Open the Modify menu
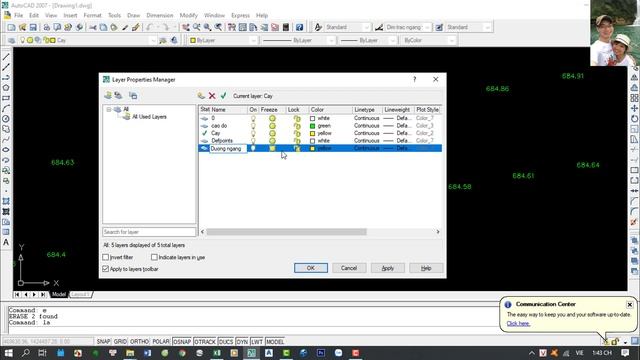 [x=189, y=15]
